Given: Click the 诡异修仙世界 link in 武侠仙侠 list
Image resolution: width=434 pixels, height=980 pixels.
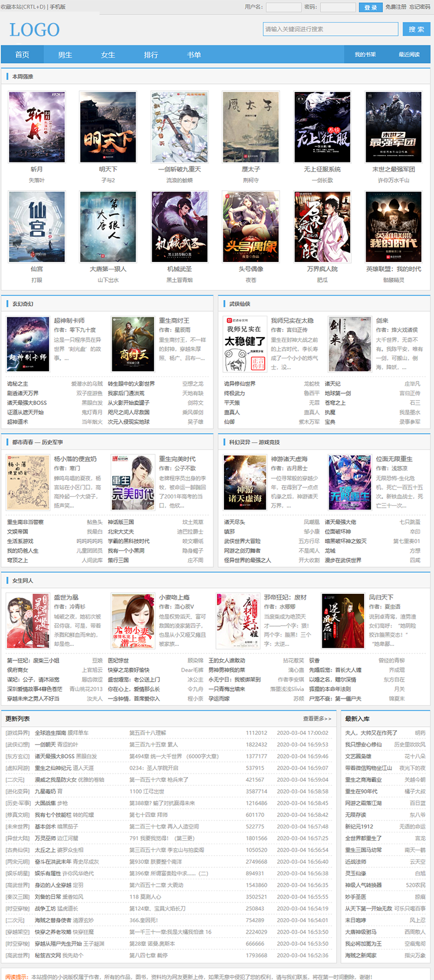Looking at the screenshot, I should click(240, 384).
